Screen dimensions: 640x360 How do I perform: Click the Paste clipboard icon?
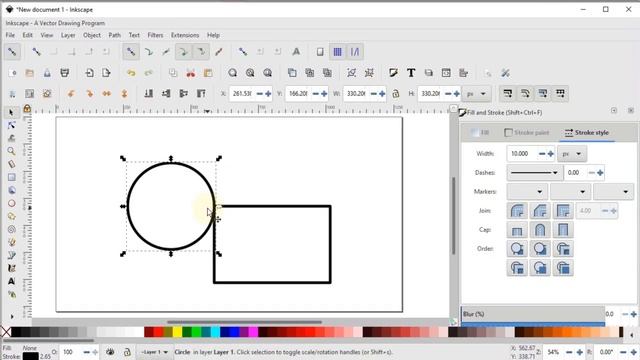(208, 73)
